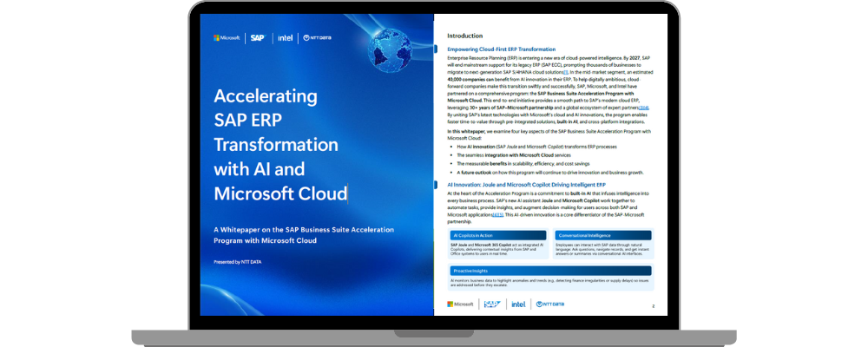Click the NTT DATA logo on the cover page

pos(317,37)
